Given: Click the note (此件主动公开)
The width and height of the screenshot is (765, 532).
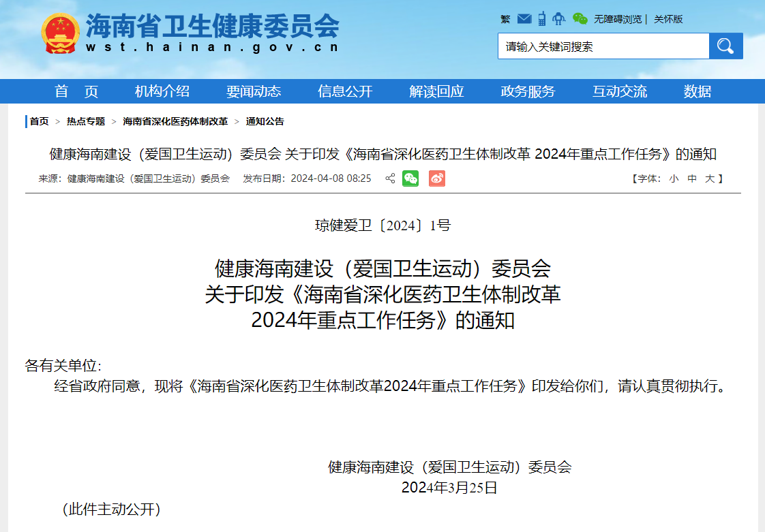Looking at the screenshot, I should [111, 509].
